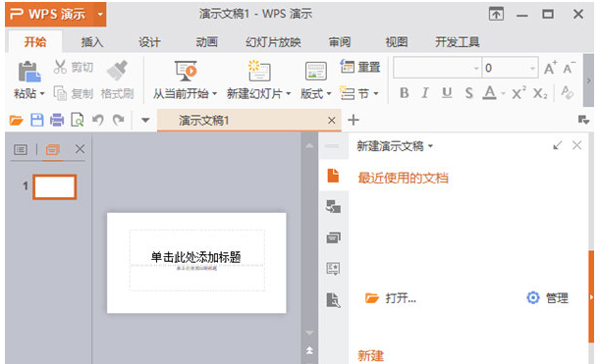Click the slide Layout icon

pyautogui.click(x=316, y=72)
